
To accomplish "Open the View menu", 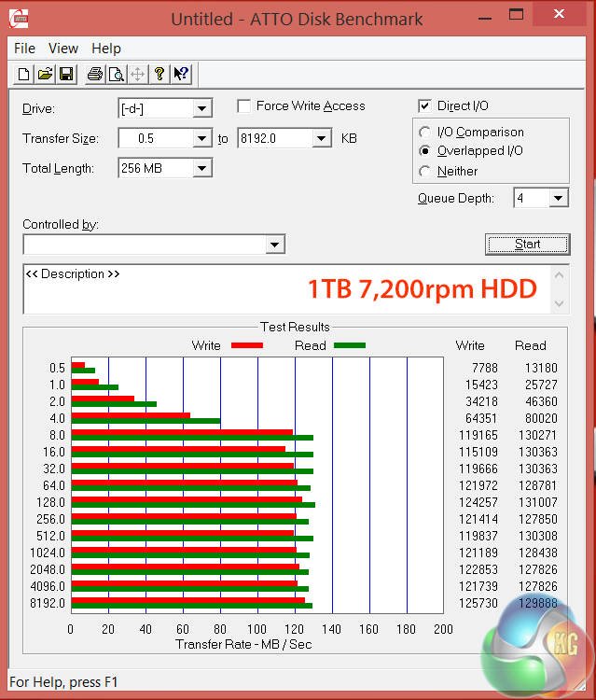I will [63, 49].
